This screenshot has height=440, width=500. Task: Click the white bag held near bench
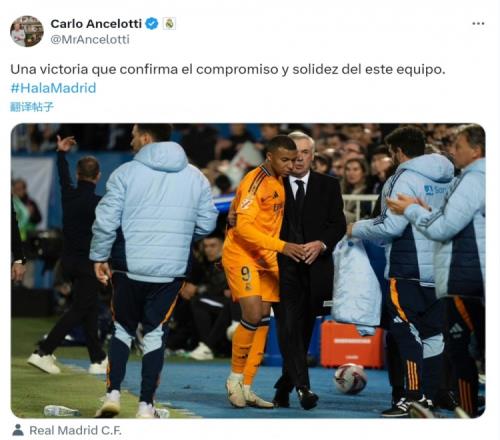pyautogui.click(x=357, y=283)
